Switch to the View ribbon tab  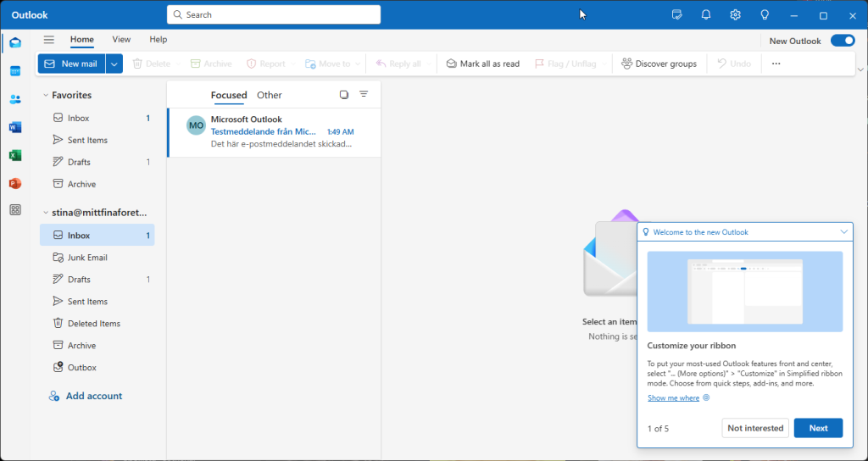(121, 39)
